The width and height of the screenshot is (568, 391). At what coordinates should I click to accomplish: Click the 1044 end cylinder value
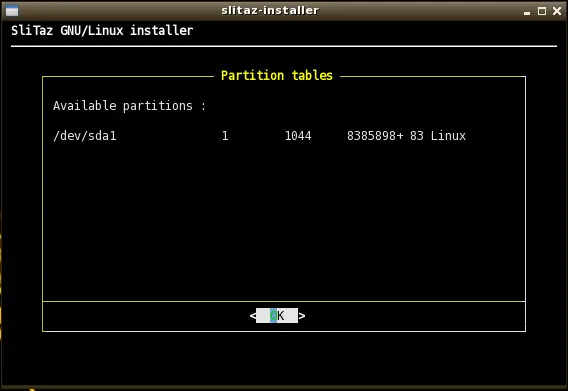pos(298,136)
